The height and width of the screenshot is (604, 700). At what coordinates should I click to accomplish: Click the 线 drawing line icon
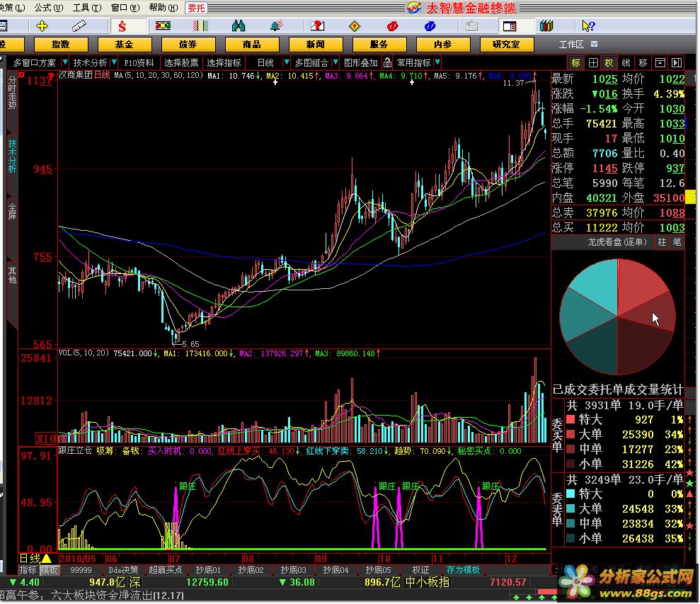[x=626, y=62]
